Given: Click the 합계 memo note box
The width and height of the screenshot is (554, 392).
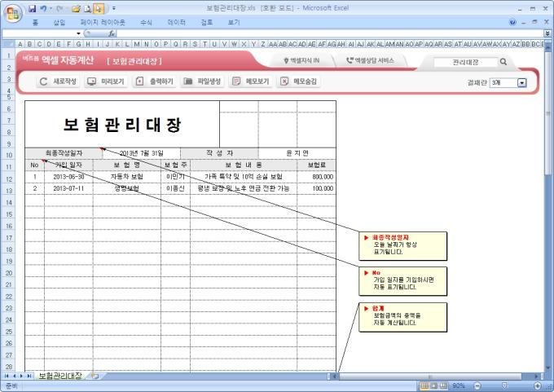Looking at the screenshot, I should [x=402, y=317].
